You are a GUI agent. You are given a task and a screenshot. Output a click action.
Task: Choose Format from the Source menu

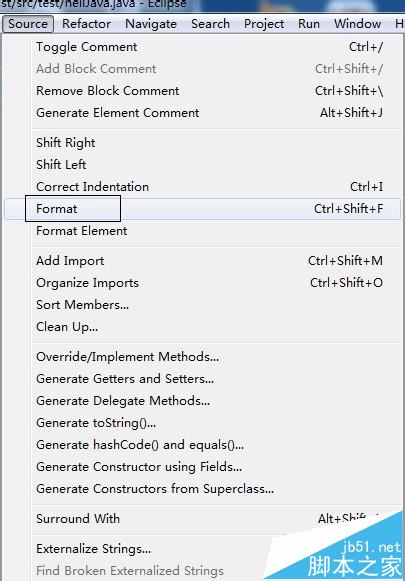[202, 209]
